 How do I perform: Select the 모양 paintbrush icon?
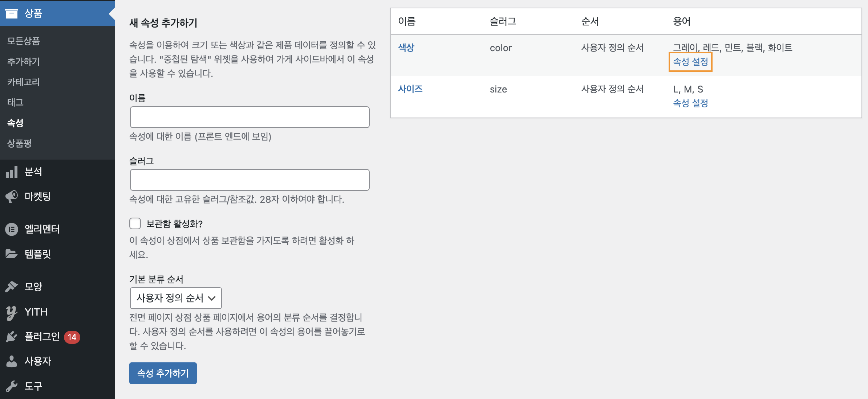[x=12, y=287]
